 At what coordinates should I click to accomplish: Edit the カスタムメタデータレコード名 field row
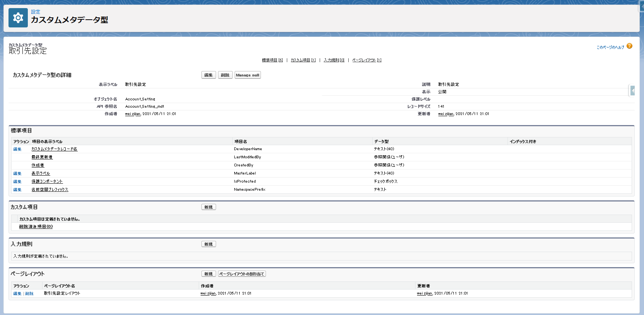[x=17, y=149]
